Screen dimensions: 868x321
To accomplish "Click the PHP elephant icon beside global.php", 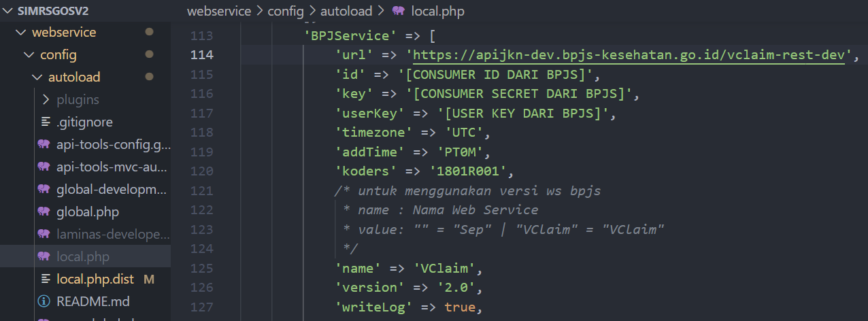I will [x=44, y=212].
